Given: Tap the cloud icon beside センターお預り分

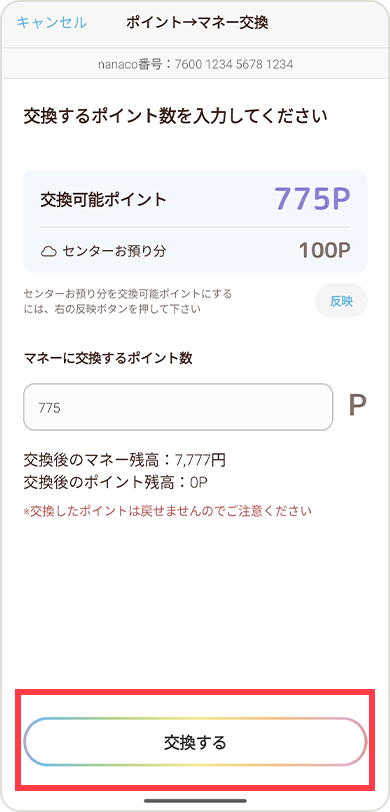Looking at the screenshot, I should coord(49,252).
